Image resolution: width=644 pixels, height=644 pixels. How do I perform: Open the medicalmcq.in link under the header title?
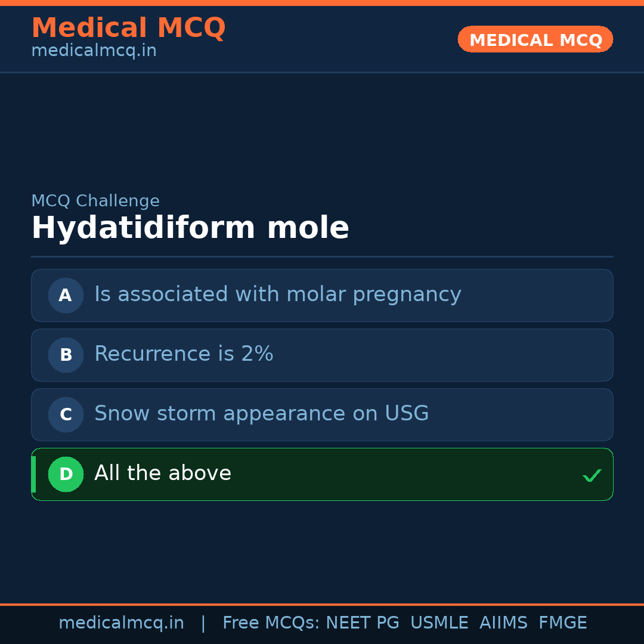pyautogui.click(x=94, y=51)
